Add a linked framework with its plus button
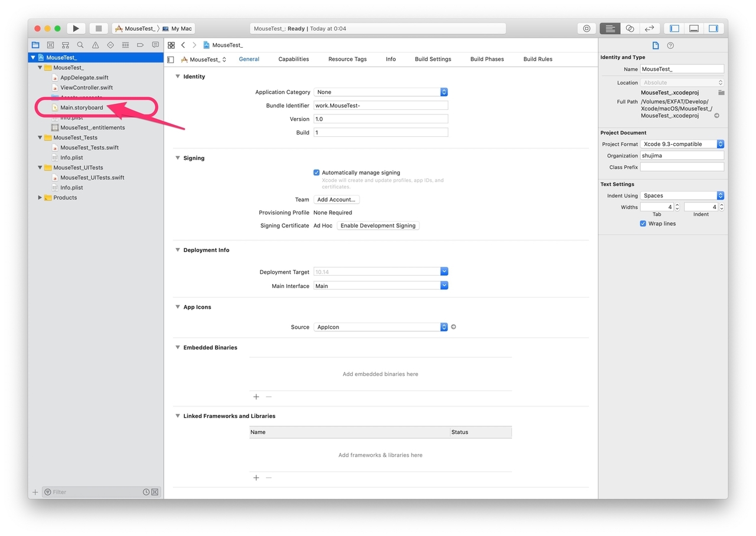 [x=256, y=478]
